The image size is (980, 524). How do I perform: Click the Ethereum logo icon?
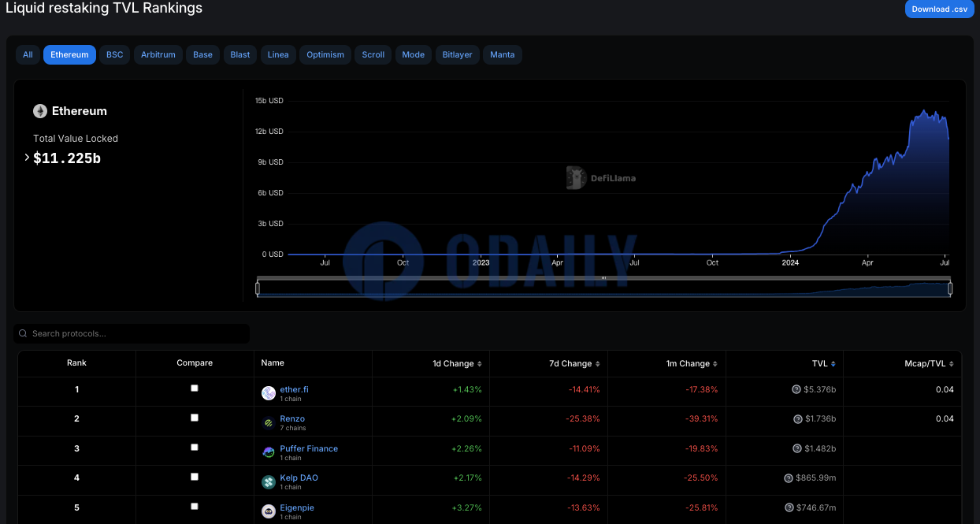40,111
